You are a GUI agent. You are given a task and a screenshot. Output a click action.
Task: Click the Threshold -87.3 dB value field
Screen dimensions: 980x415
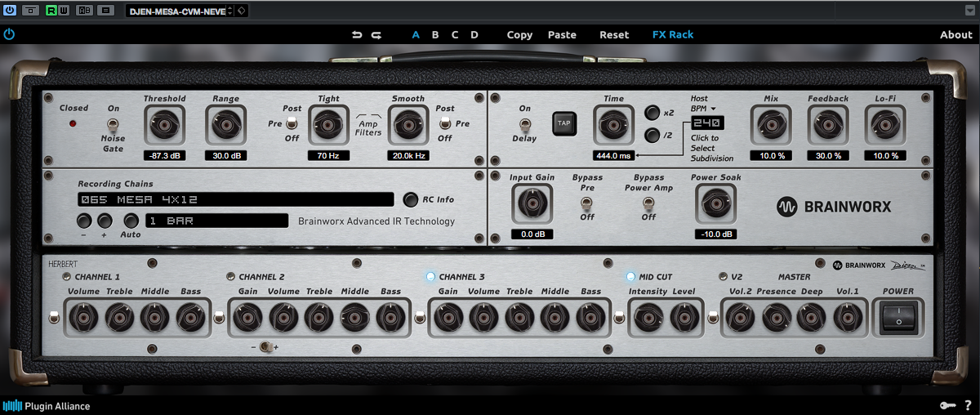click(165, 155)
